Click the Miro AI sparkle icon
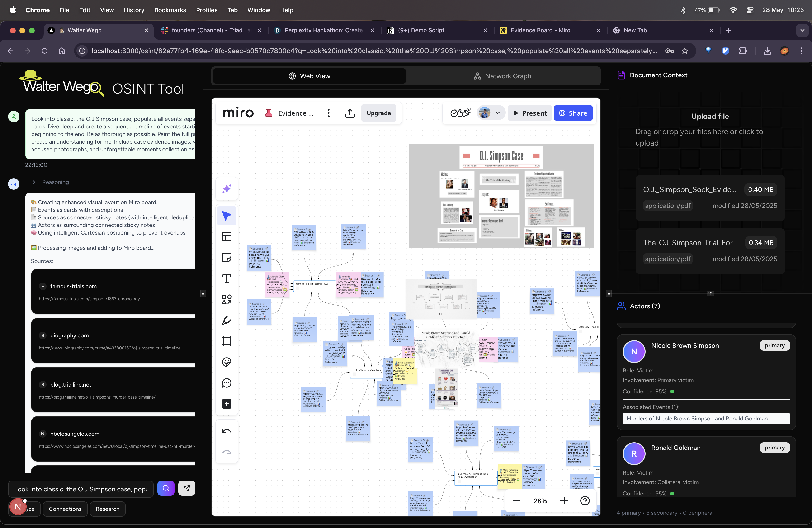Viewport: 812px width, 528px height. 227,189
